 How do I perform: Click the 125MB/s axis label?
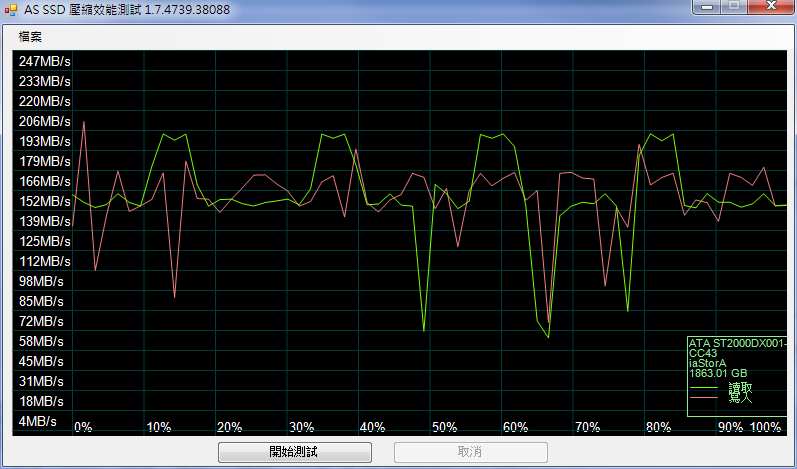coord(45,241)
